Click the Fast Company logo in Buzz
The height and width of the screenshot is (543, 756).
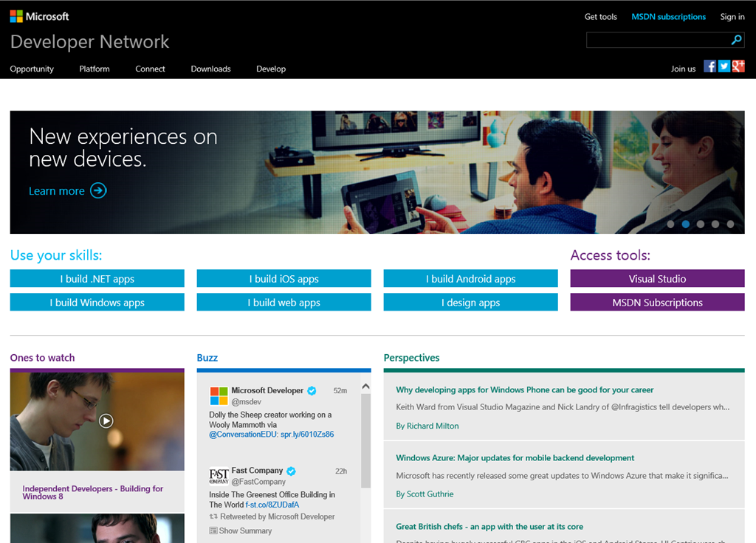coord(219,476)
